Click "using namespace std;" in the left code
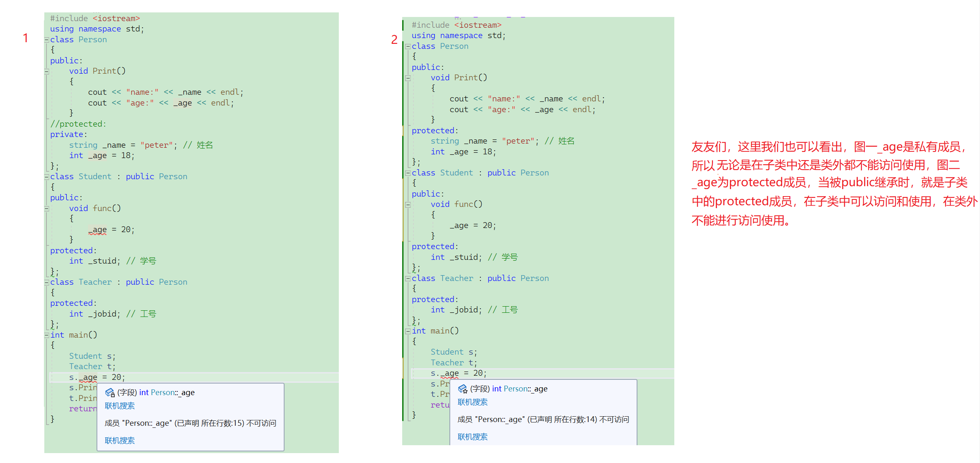The image size is (980, 463). coord(97,29)
